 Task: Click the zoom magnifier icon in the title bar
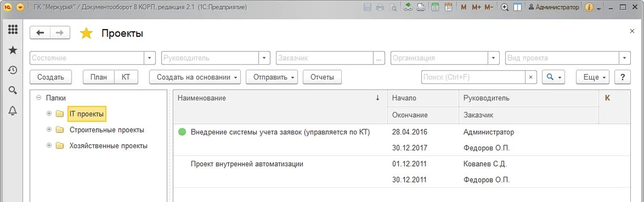point(505,7)
